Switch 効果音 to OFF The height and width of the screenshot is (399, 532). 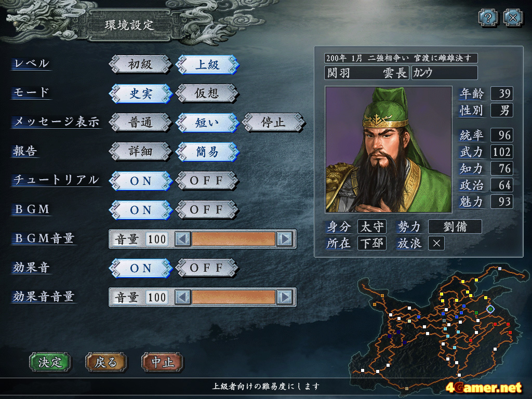[x=207, y=268]
